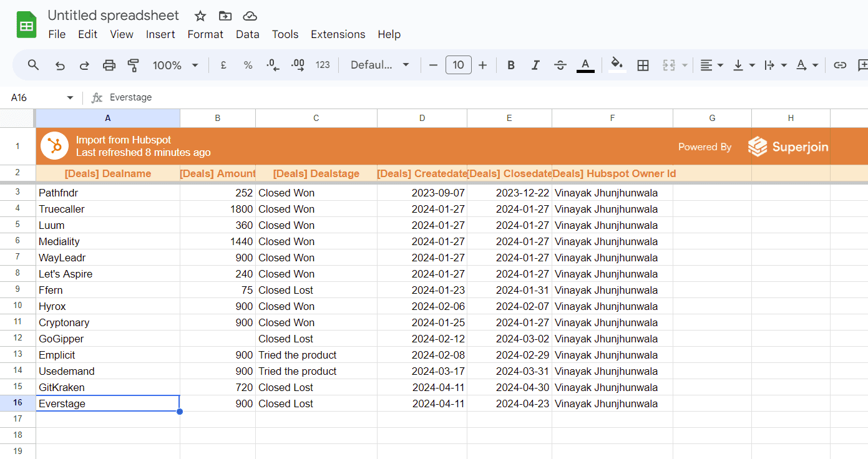
Task: Increase font size with plus
Action: click(482, 65)
